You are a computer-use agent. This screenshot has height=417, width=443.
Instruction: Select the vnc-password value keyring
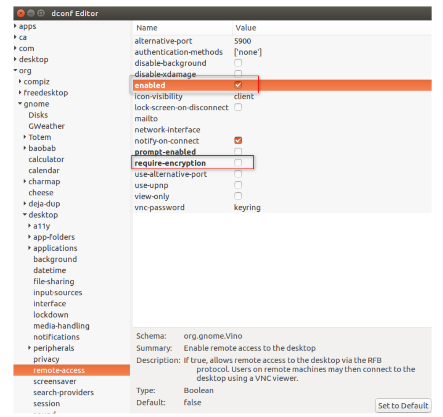pos(247,207)
